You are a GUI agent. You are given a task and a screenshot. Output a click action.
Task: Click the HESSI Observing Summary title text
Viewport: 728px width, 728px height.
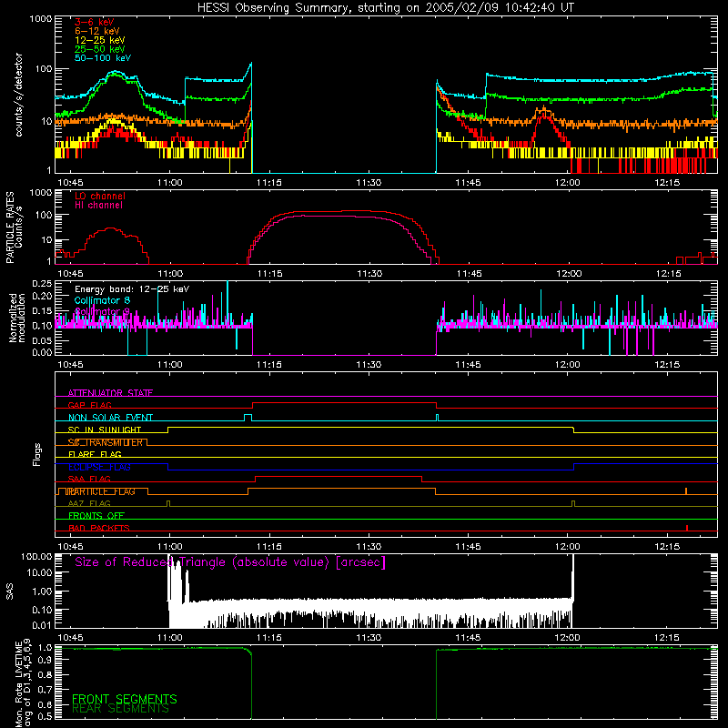tap(385, 8)
